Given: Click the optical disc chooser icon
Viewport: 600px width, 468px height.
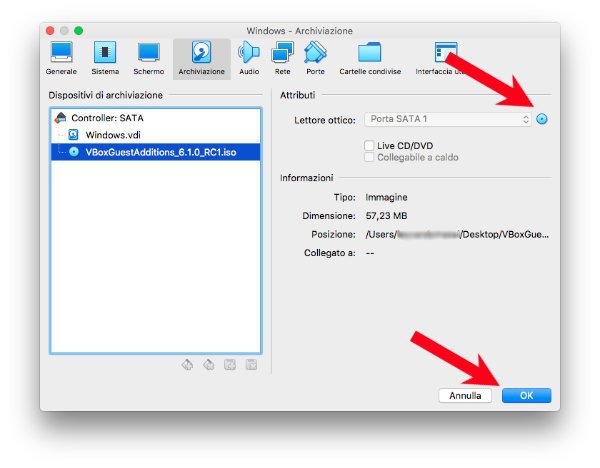Looking at the screenshot, I should 541,119.
